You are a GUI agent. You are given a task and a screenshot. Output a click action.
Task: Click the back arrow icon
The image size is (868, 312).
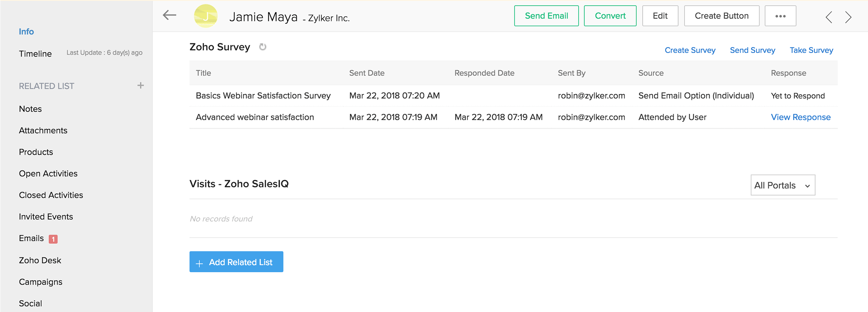click(170, 15)
